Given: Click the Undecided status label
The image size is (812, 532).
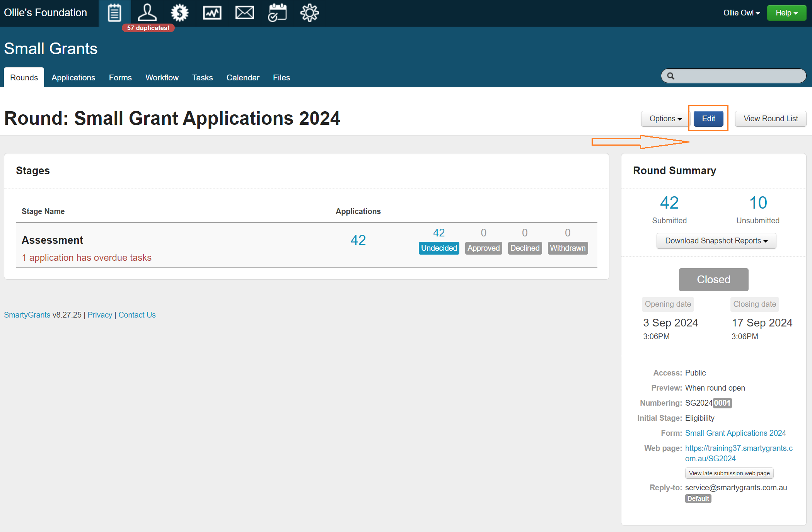Looking at the screenshot, I should [x=439, y=248].
